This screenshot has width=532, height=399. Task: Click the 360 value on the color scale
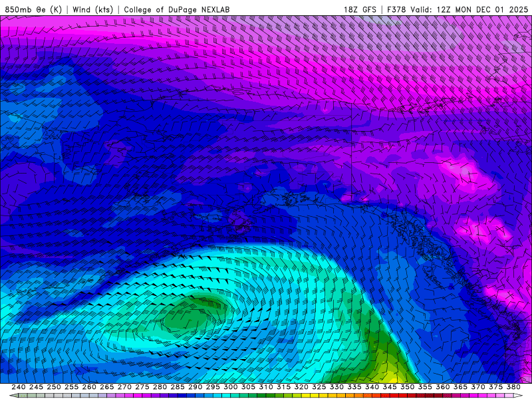[x=442, y=387]
